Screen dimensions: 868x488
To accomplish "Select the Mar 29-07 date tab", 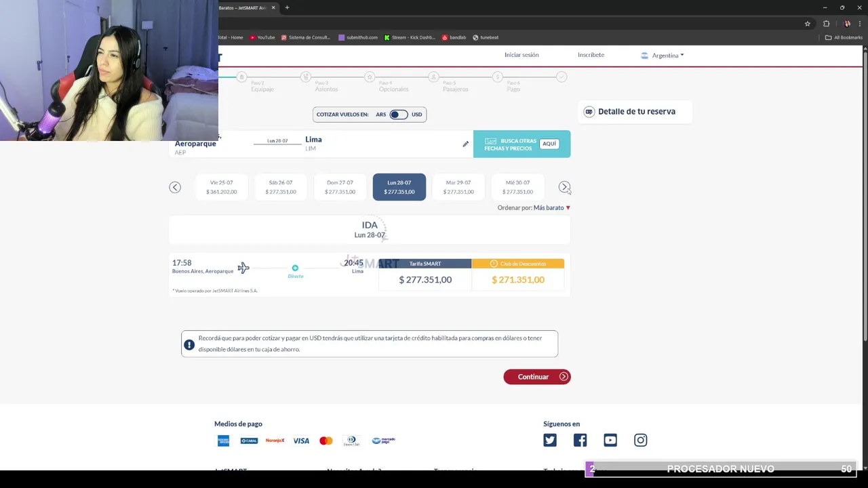I will [x=458, y=187].
